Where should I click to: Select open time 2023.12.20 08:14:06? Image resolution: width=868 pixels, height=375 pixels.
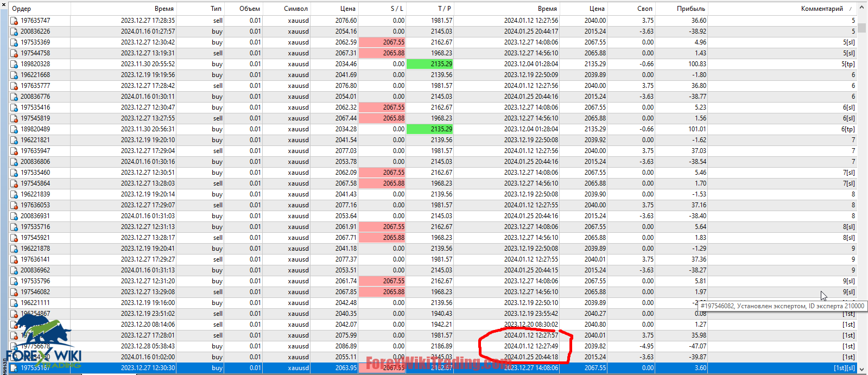click(x=148, y=325)
